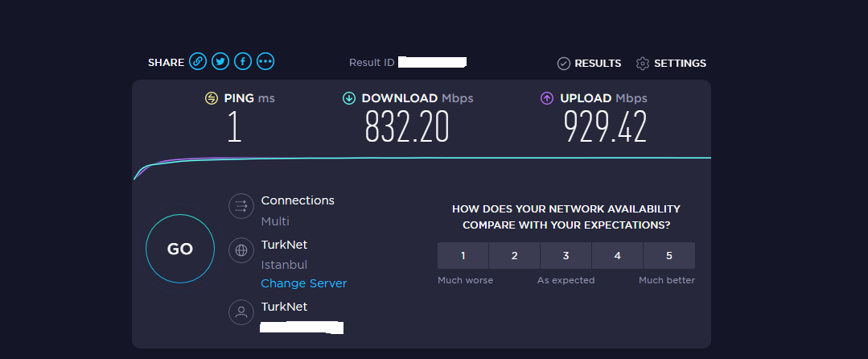
Task: Click the Results checkmark icon
Action: coord(564,64)
